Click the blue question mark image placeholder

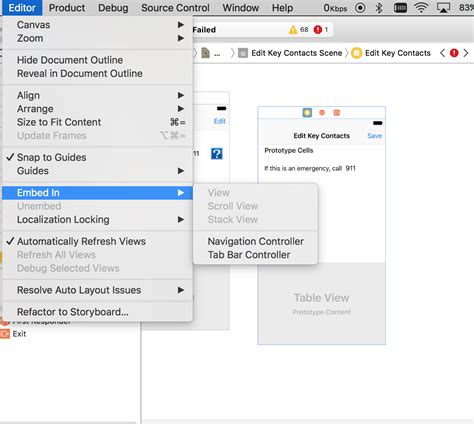(x=217, y=154)
